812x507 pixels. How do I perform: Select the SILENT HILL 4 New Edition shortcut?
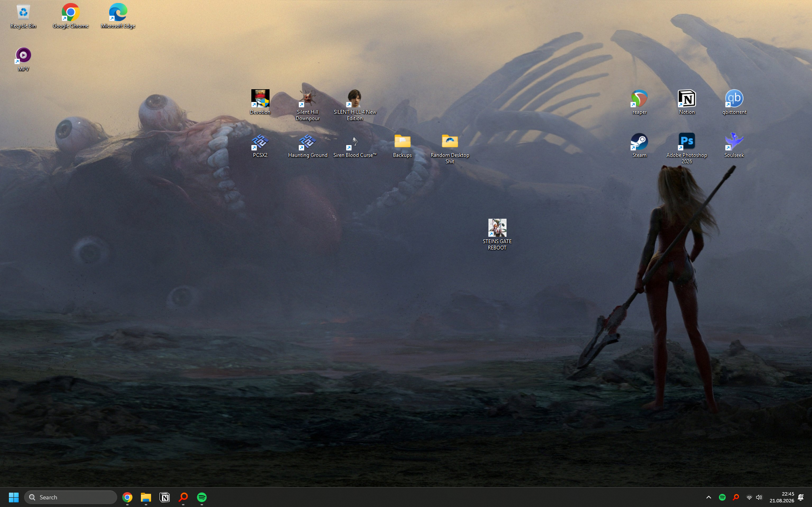click(x=355, y=106)
